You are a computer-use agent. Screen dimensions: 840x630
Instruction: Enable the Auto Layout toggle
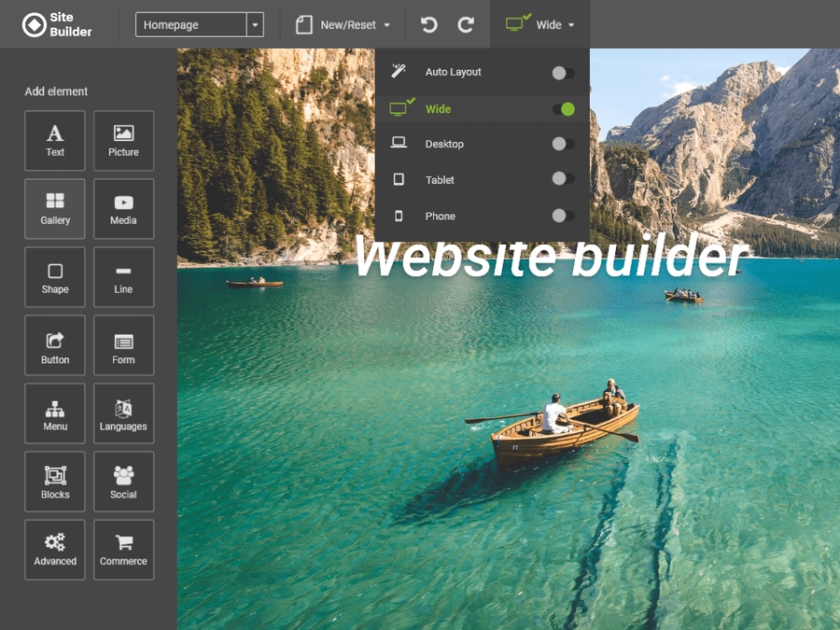click(563, 73)
